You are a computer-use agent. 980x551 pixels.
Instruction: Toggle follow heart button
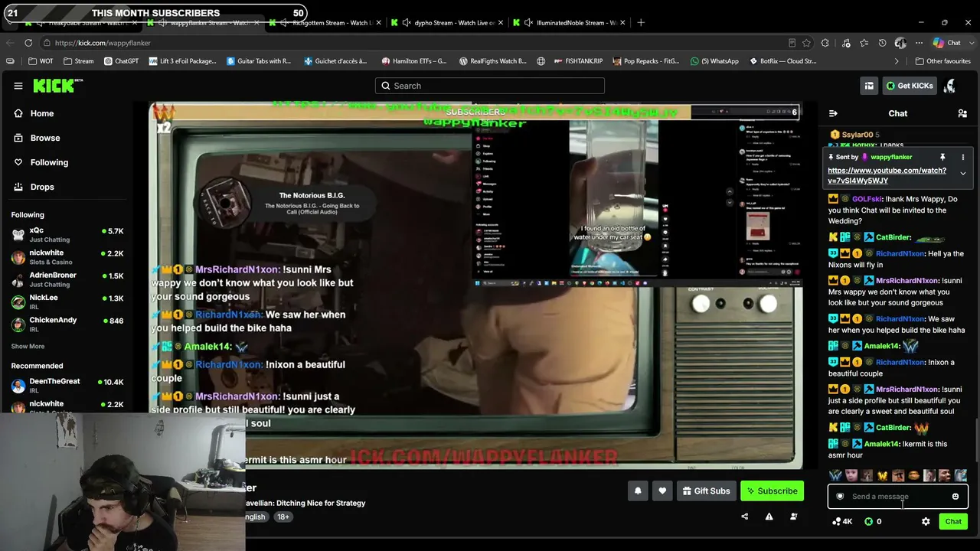click(x=662, y=491)
